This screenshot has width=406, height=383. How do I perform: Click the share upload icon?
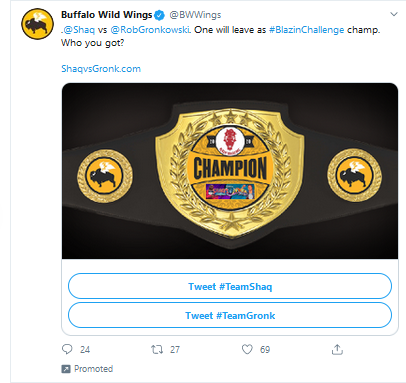pos(337,349)
